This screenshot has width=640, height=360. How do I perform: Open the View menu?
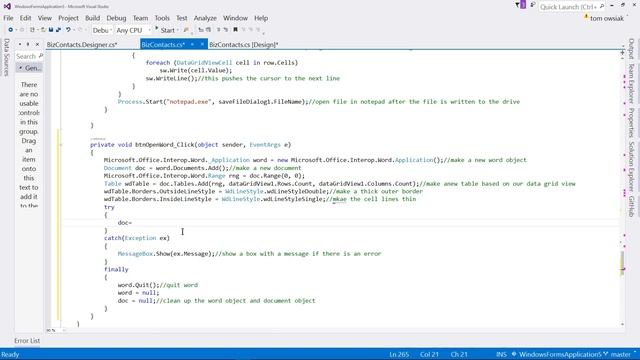(x=45, y=18)
